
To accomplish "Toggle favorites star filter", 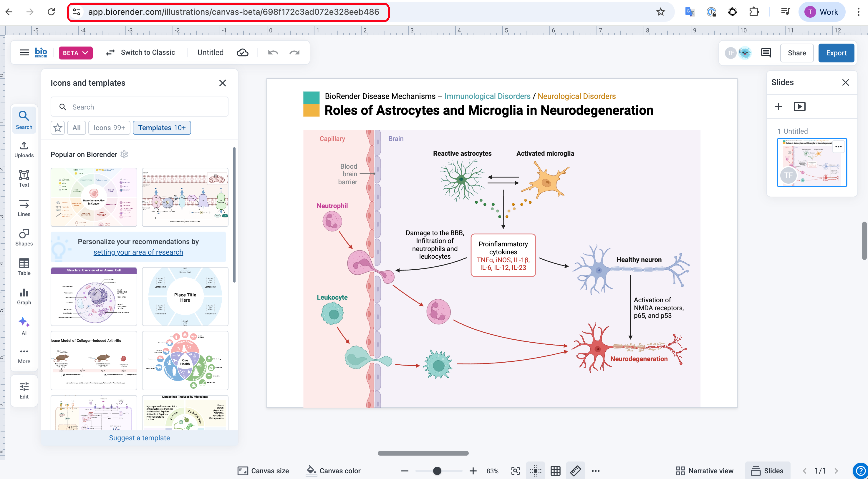I will (58, 128).
